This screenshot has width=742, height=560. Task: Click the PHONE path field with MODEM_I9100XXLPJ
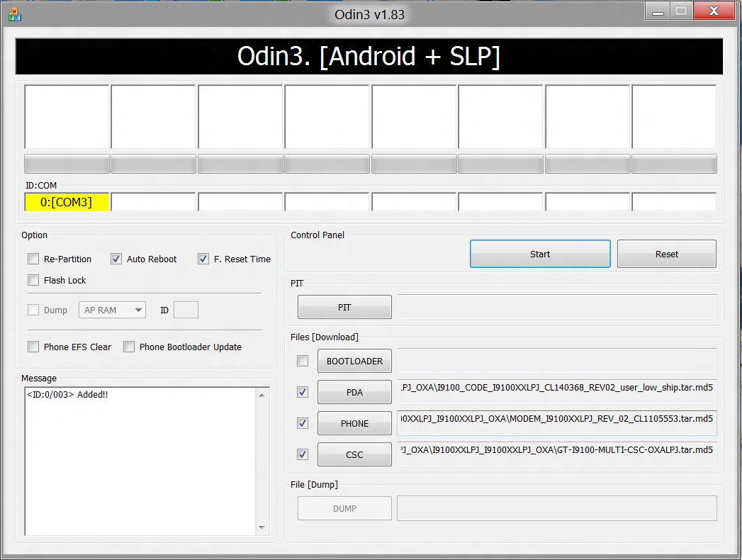point(557,422)
